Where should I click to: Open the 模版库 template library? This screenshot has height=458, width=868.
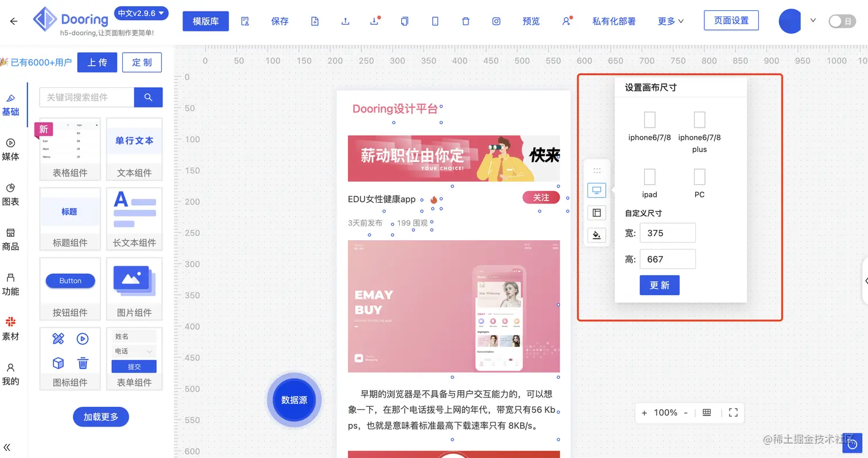(206, 21)
